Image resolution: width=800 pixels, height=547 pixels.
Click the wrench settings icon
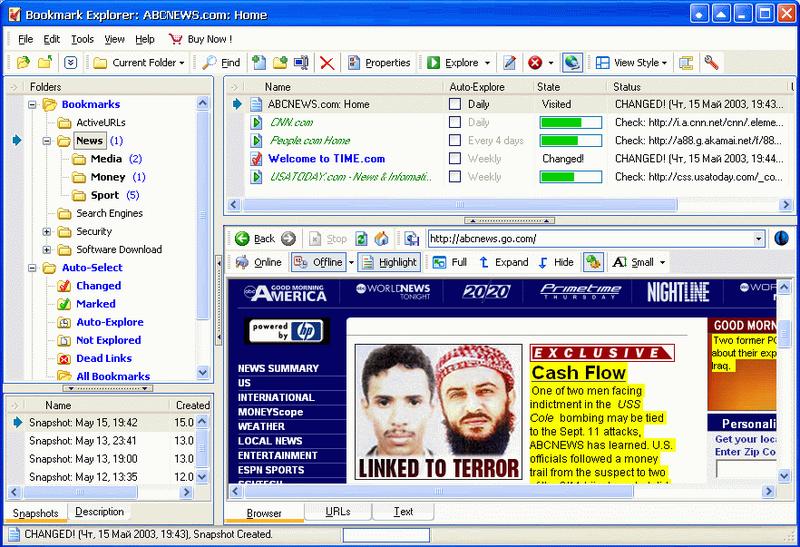[x=711, y=63]
